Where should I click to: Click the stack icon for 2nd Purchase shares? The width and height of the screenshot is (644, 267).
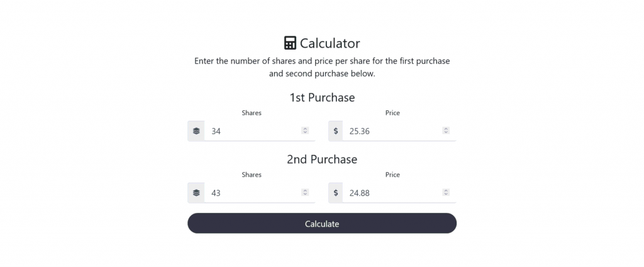[x=196, y=193]
